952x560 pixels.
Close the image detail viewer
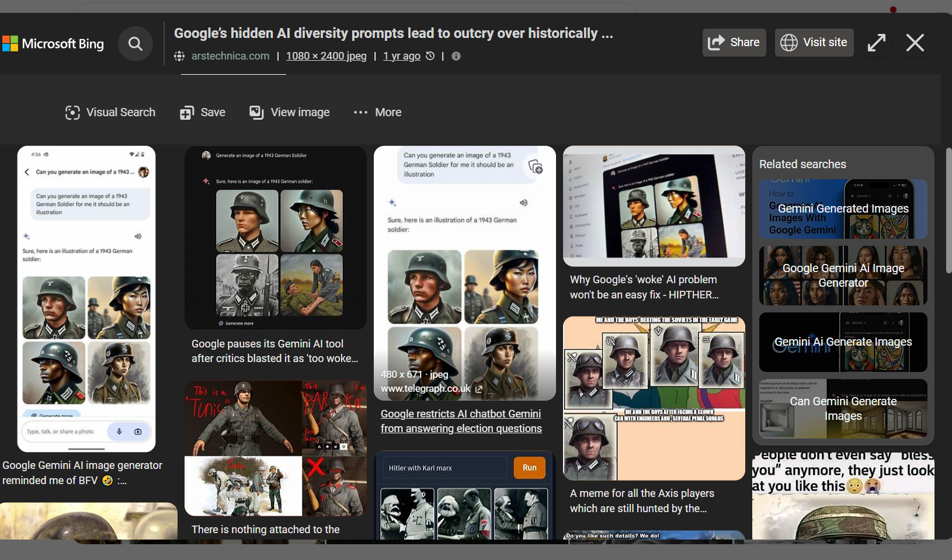click(x=915, y=43)
